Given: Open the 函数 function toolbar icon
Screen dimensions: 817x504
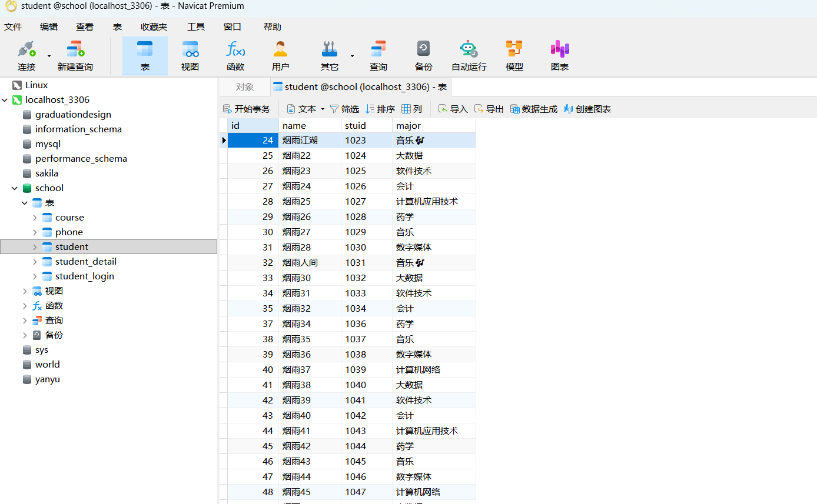Looking at the screenshot, I should (x=235, y=56).
